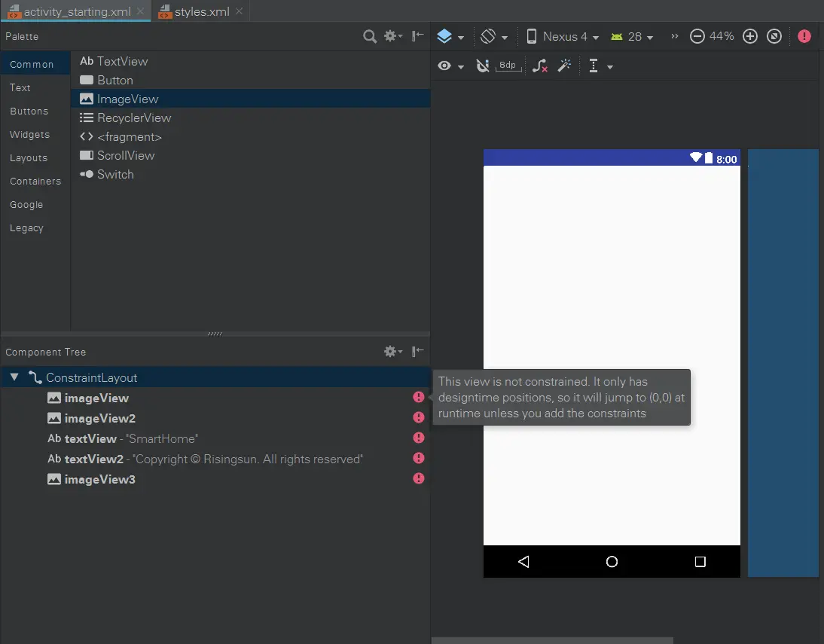Click the error icon next to imageView2
Screen dimensions: 824x644
pos(418,417)
